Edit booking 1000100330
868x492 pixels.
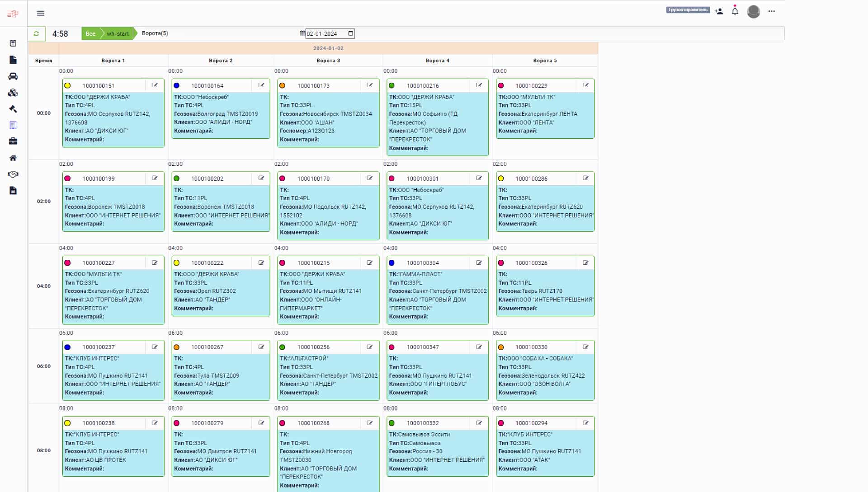[x=586, y=347]
